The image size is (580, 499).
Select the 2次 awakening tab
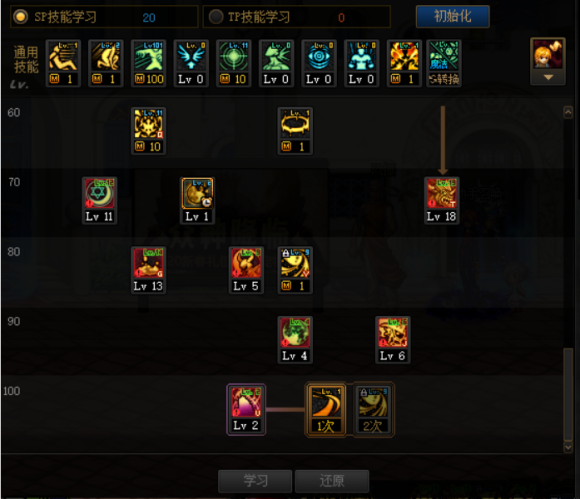click(x=373, y=409)
